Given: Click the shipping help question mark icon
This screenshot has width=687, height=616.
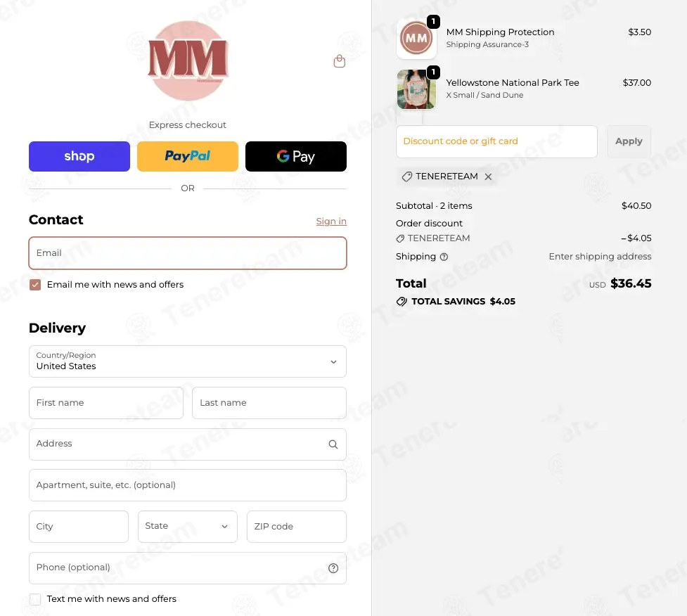Looking at the screenshot, I should click(x=444, y=257).
